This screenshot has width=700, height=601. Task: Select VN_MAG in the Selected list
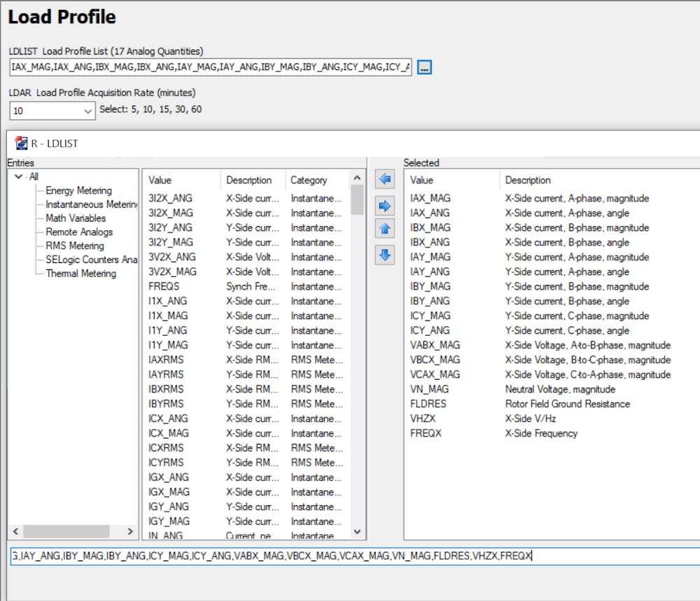coord(429,389)
